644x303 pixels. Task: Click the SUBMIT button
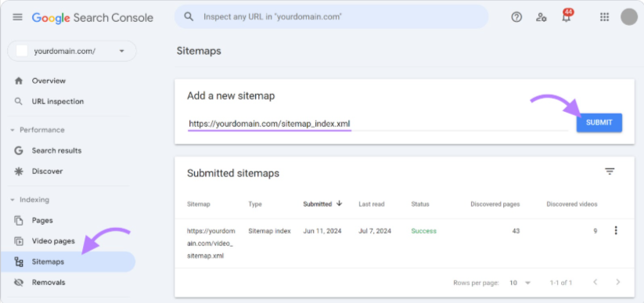click(599, 122)
